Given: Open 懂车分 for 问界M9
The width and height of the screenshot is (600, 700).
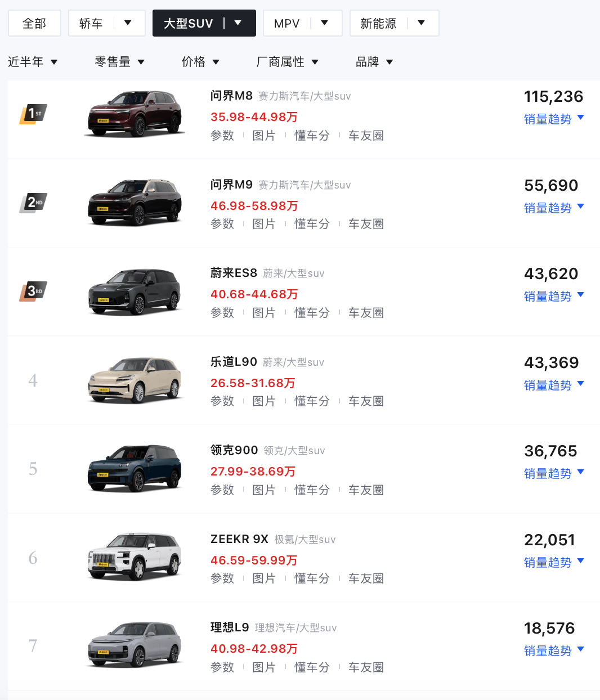Looking at the screenshot, I should [x=312, y=223].
